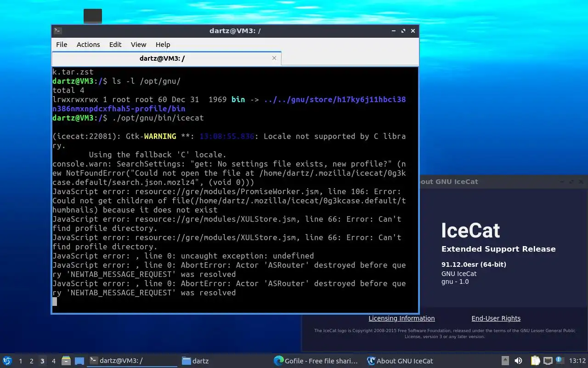Minimize the terminal window

(394, 31)
